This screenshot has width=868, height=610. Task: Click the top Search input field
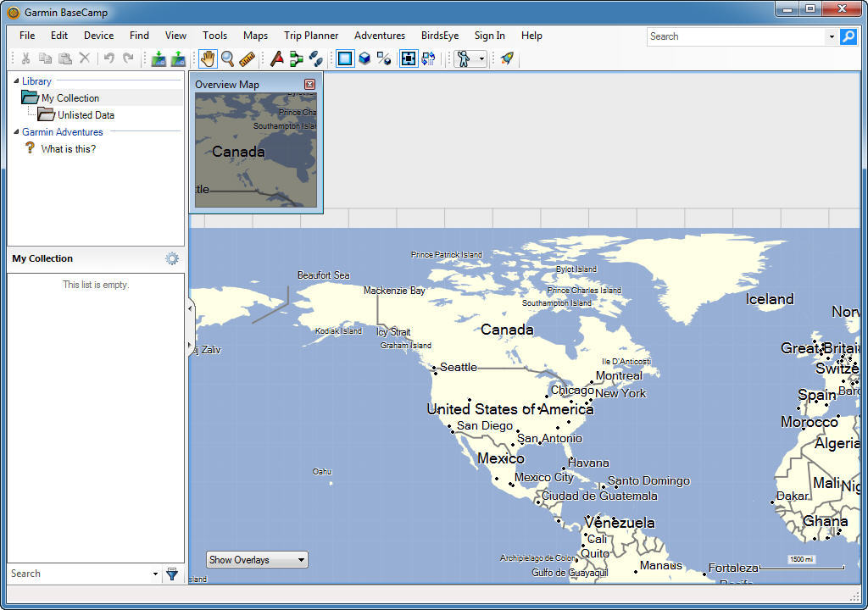point(737,36)
